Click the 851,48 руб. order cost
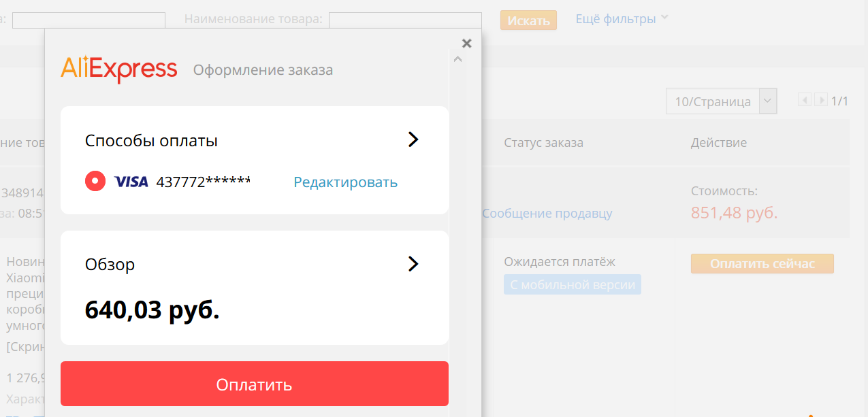This screenshot has width=868, height=417. click(735, 213)
